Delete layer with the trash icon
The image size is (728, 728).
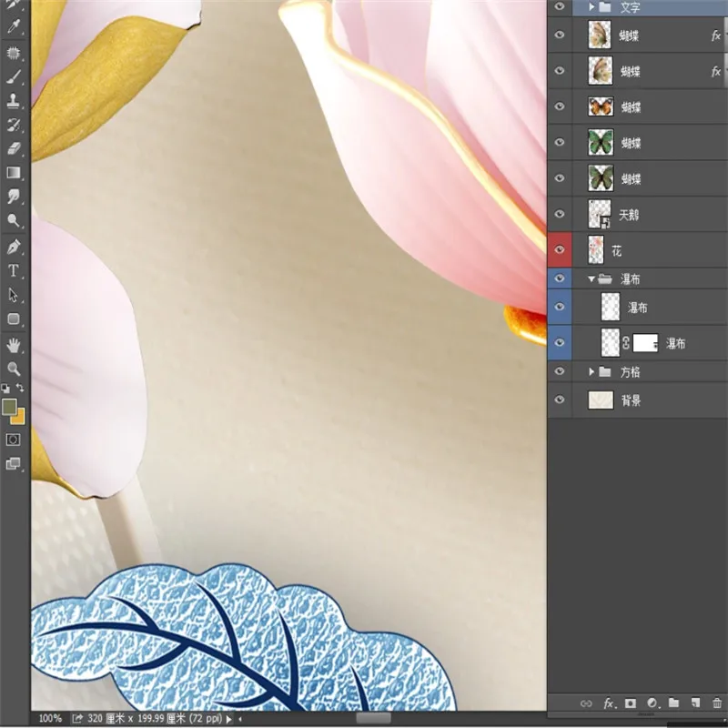tap(717, 703)
